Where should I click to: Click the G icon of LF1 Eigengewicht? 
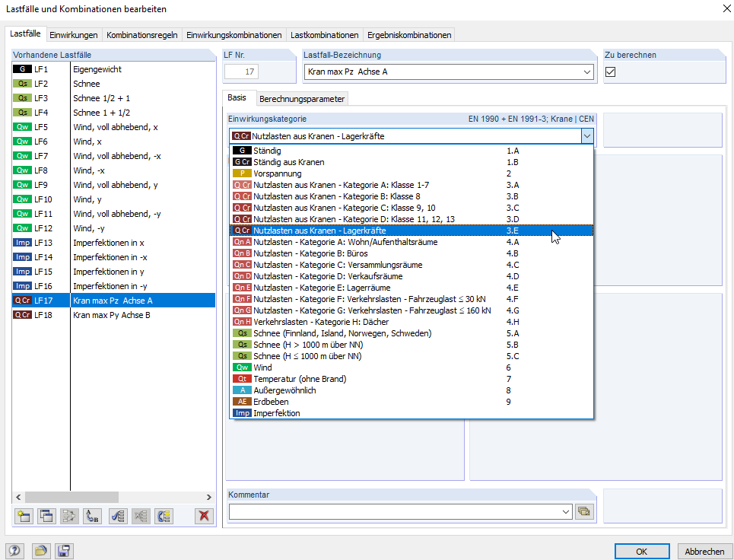(x=22, y=69)
